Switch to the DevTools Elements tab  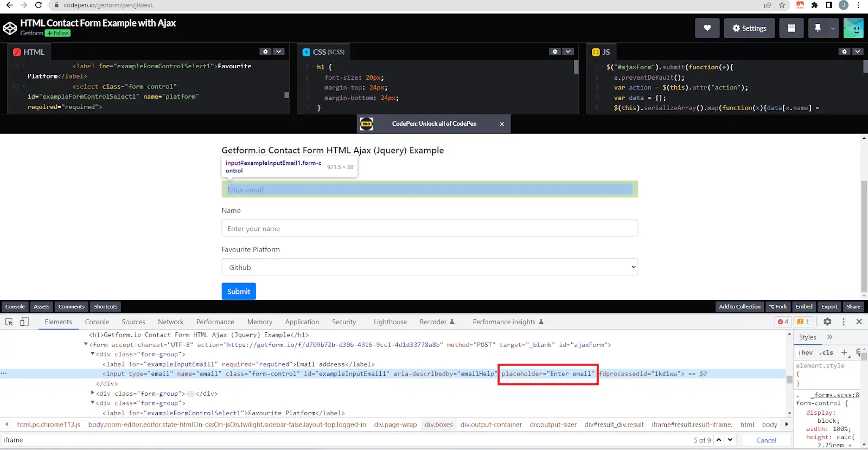point(59,322)
